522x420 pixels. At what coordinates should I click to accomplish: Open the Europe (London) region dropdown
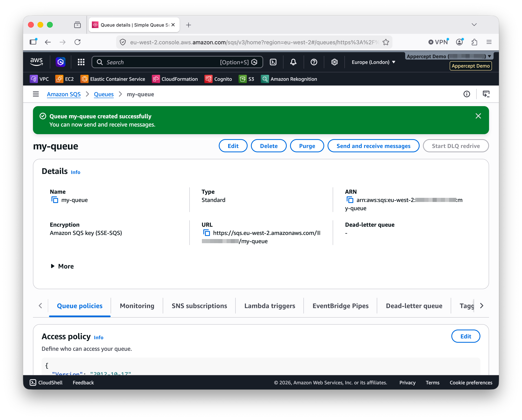coord(373,62)
